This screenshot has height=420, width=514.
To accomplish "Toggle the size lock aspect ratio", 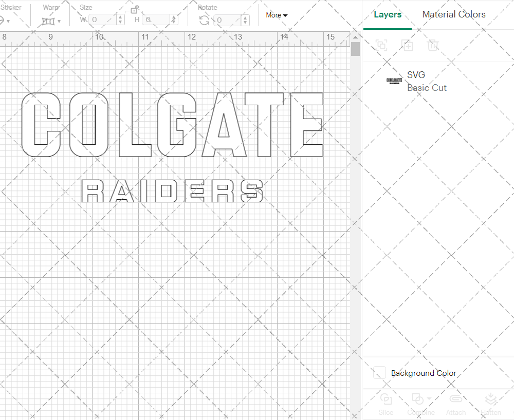I will pyautogui.click(x=135, y=9).
